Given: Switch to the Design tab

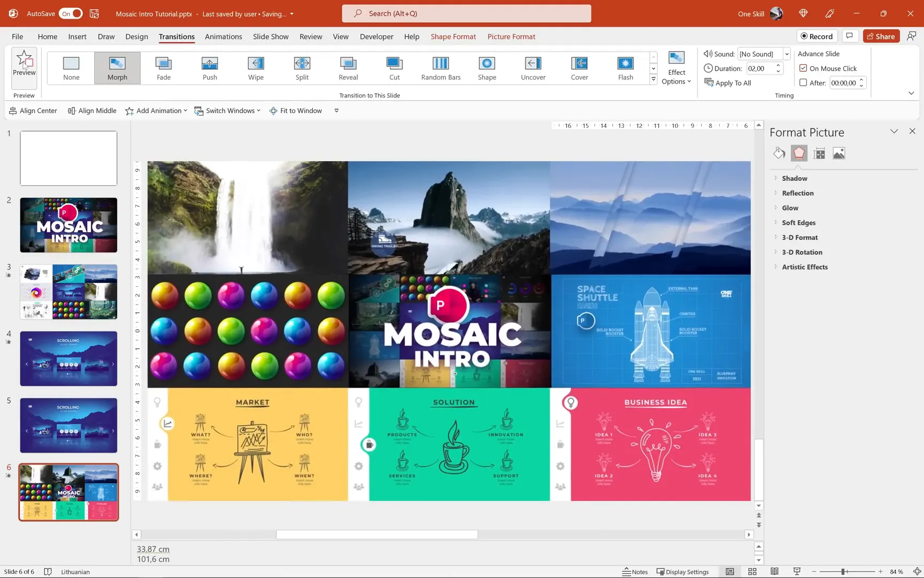Looking at the screenshot, I should [x=136, y=36].
